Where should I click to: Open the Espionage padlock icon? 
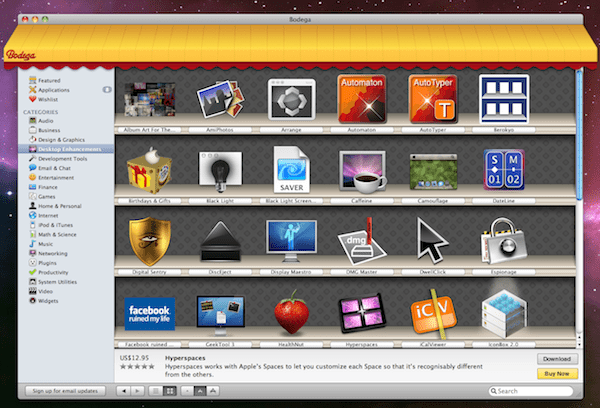coord(504,241)
